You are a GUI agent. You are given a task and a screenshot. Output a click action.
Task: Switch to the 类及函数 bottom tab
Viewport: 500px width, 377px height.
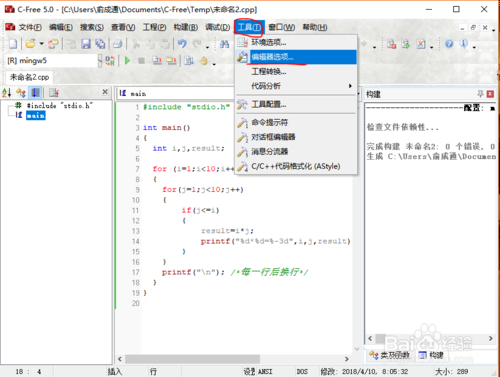389,355
